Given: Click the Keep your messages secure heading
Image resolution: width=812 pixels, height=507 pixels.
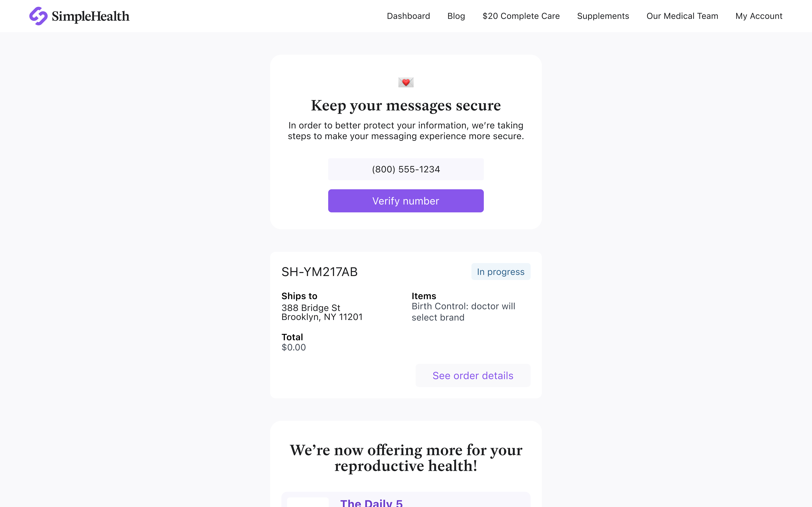Looking at the screenshot, I should [x=406, y=106].
